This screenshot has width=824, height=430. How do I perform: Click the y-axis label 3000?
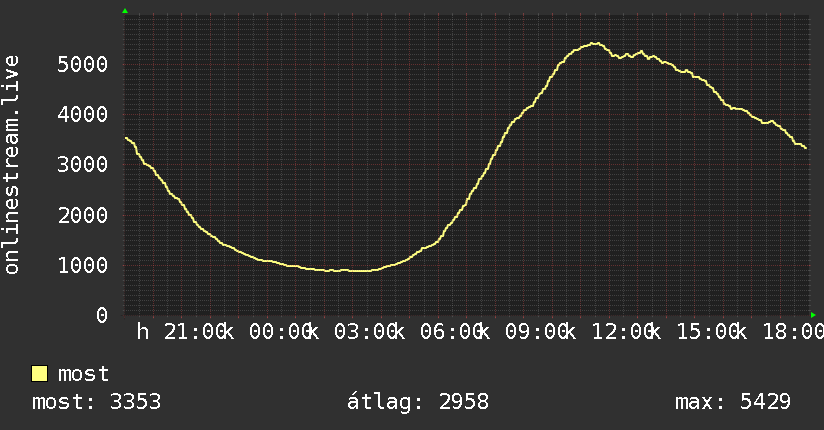83,165
